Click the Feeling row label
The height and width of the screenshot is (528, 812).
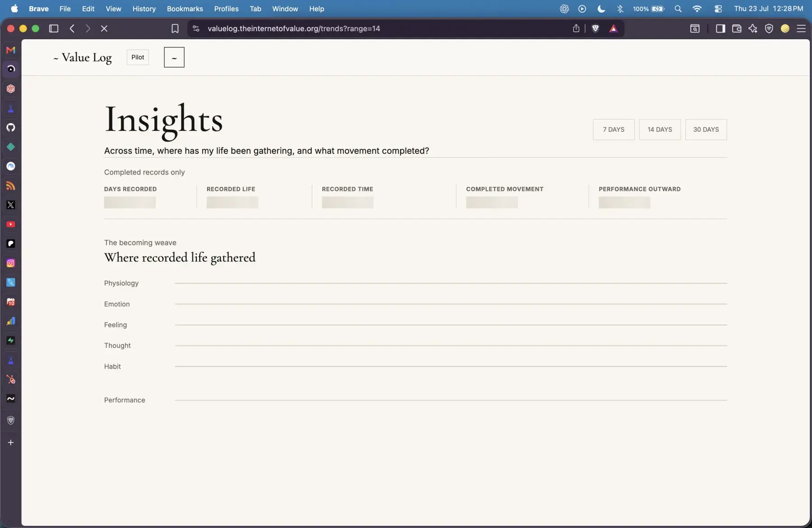[x=115, y=325]
